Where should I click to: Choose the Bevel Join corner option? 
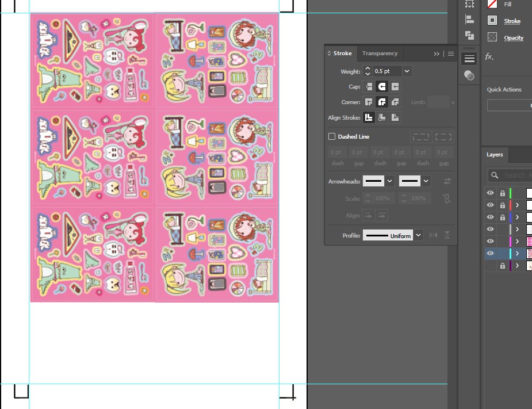click(x=395, y=102)
